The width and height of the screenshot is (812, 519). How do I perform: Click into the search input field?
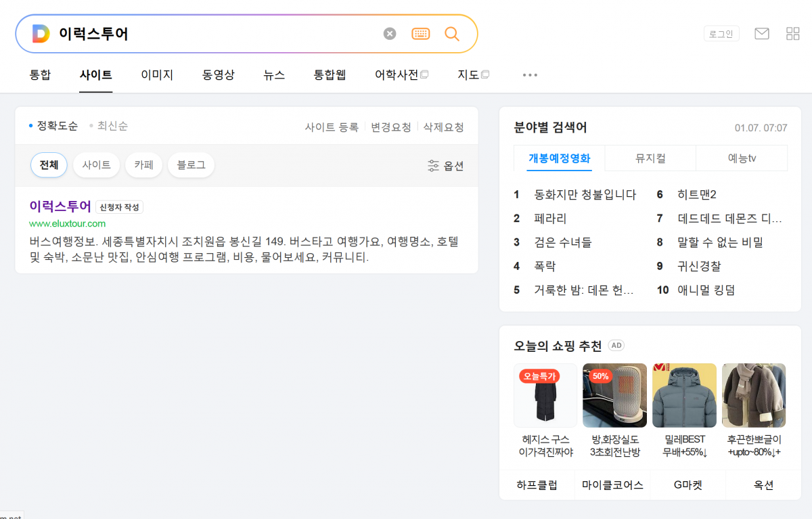[217, 34]
